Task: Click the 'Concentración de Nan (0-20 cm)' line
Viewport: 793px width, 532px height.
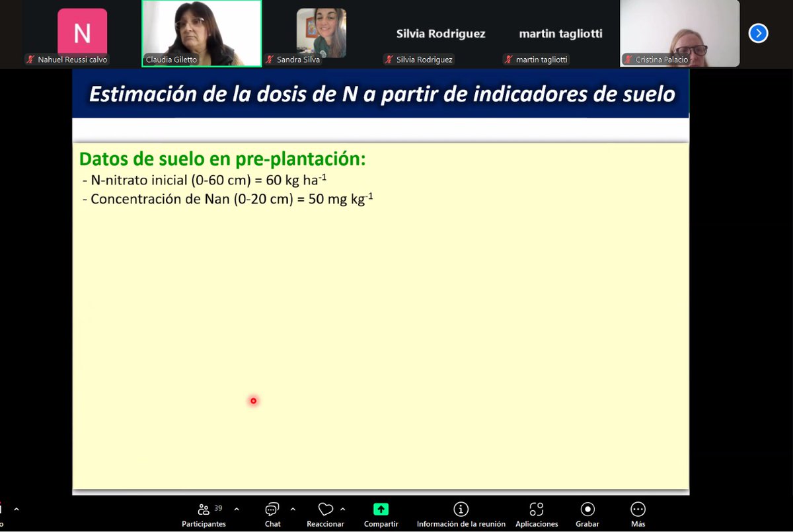Action: (x=228, y=198)
